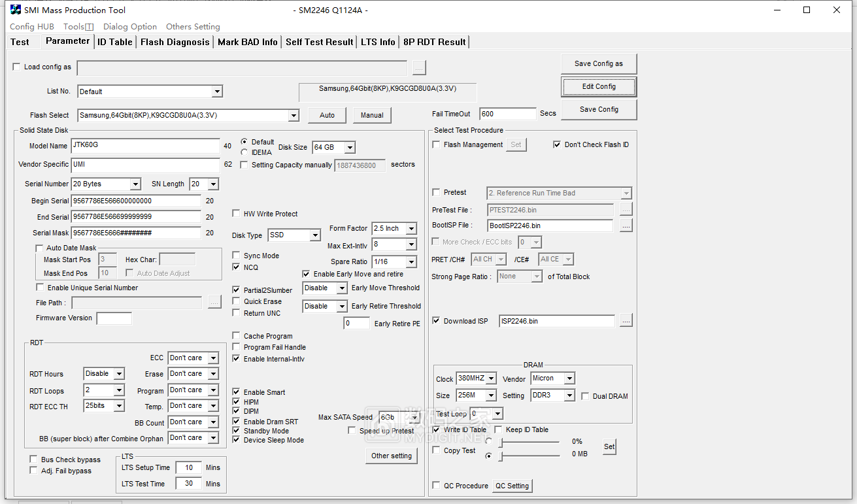
Task: Browse for Download ISP file
Action: coord(626,321)
